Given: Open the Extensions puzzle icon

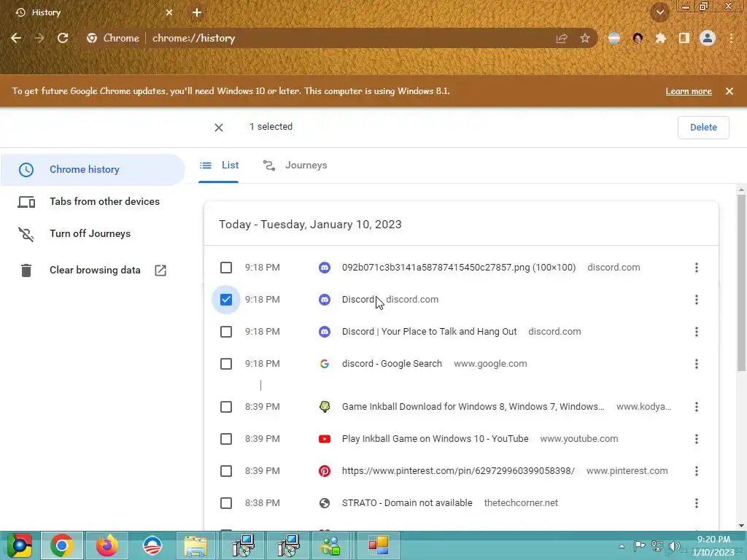Looking at the screenshot, I should [660, 38].
